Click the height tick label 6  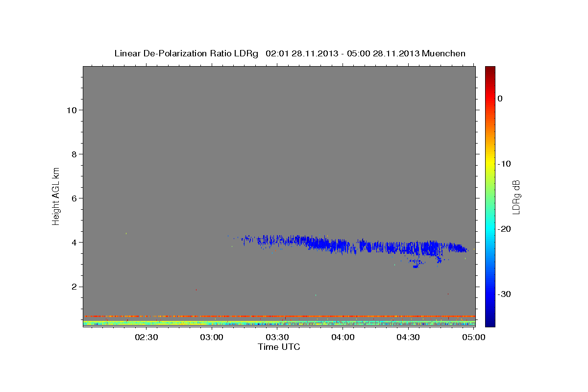[x=73, y=198]
